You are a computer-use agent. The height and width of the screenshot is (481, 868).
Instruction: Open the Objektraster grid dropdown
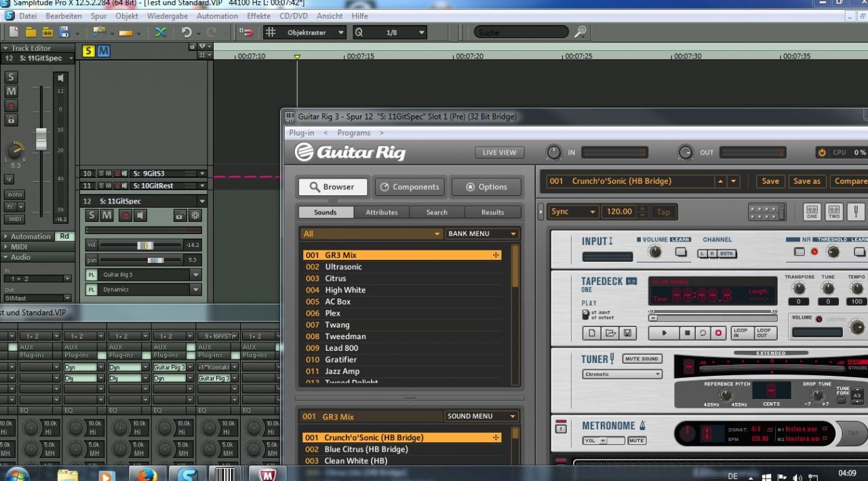pyautogui.click(x=305, y=32)
